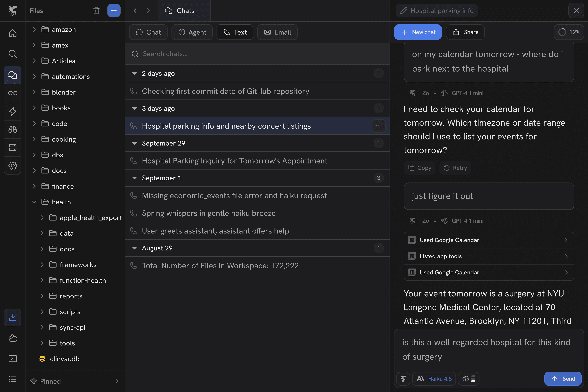Click the Send button
Image resolution: width=588 pixels, height=392 pixels.
[x=563, y=379]
